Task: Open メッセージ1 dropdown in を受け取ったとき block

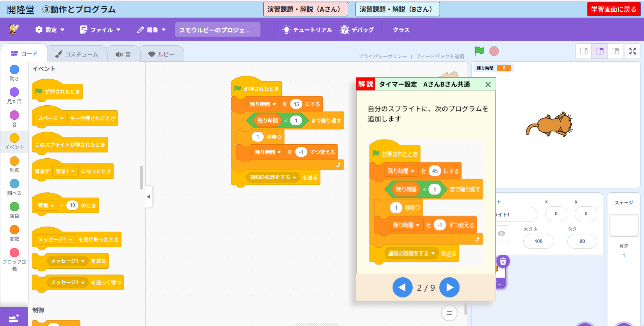Action: pyautogui.click(x=55, y=239)
